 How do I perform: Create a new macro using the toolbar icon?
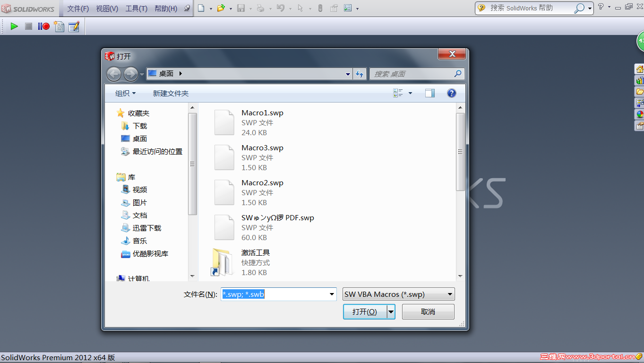tap(59, 26)
